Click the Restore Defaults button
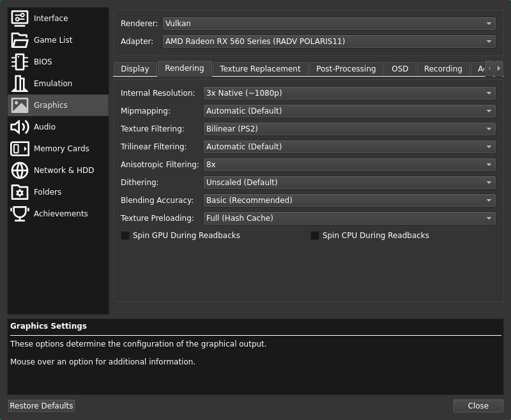511x420 pixels. (x=41, y=405)
